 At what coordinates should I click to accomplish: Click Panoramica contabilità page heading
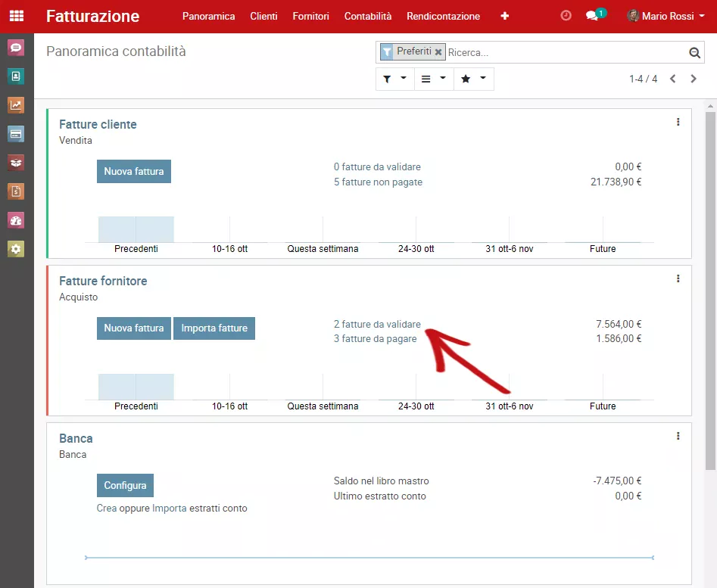pyautogui.click(x=116, y=51)
